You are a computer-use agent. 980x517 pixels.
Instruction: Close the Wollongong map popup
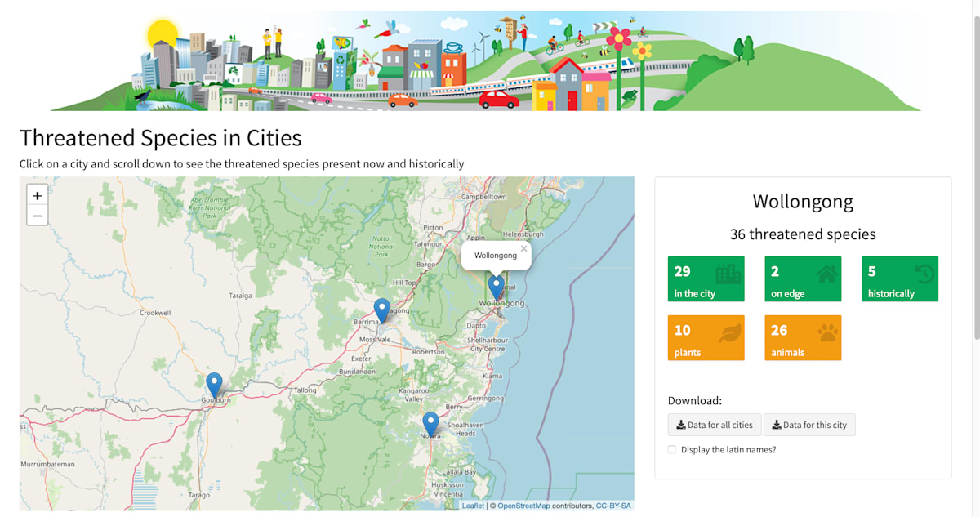523,247
